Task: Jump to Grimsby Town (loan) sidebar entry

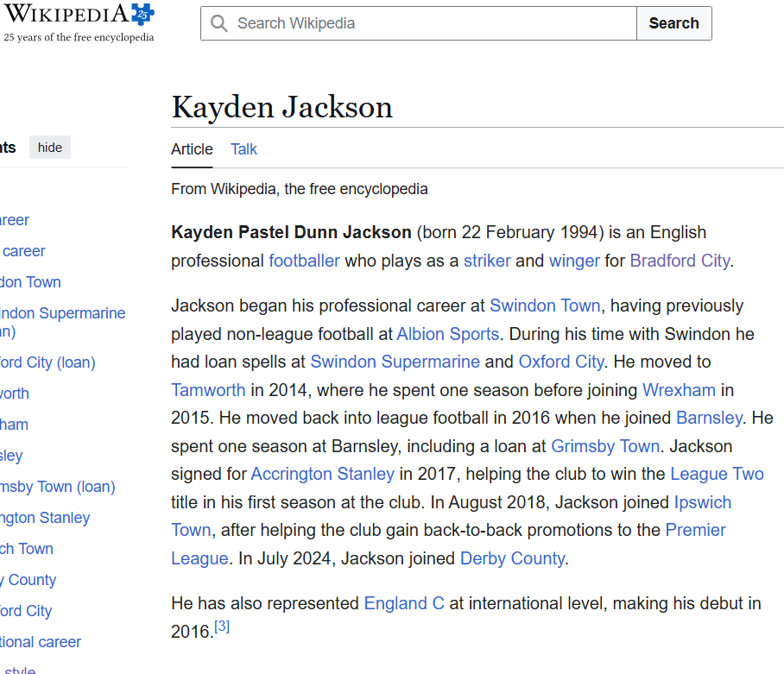Action: tap(58, 487)
